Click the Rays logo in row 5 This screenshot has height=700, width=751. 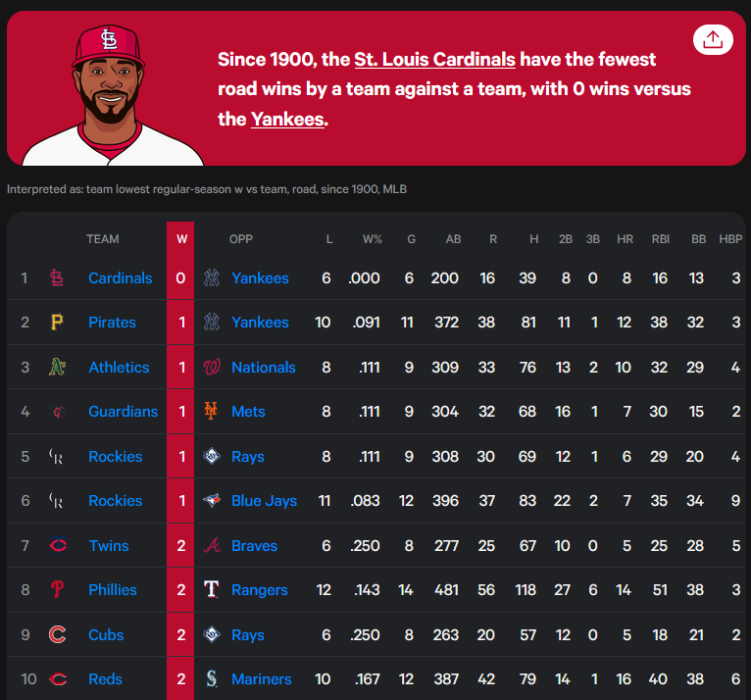pos(212,456)
